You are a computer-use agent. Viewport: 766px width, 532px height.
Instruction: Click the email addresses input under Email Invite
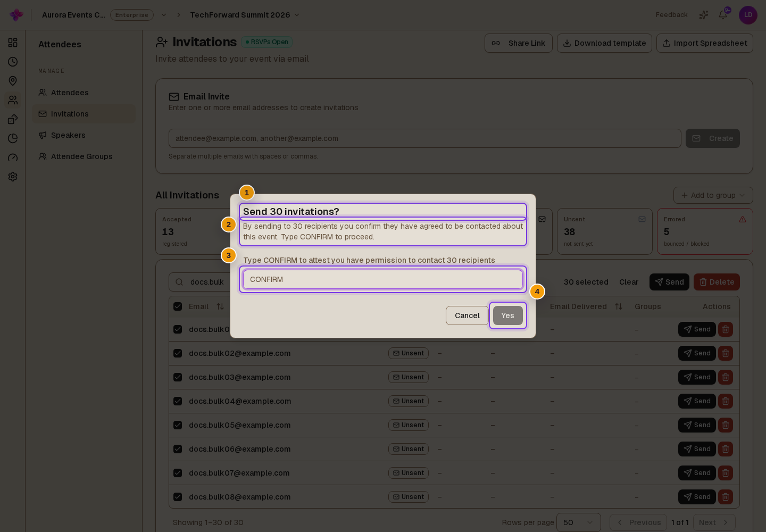[x=425, y=138]
